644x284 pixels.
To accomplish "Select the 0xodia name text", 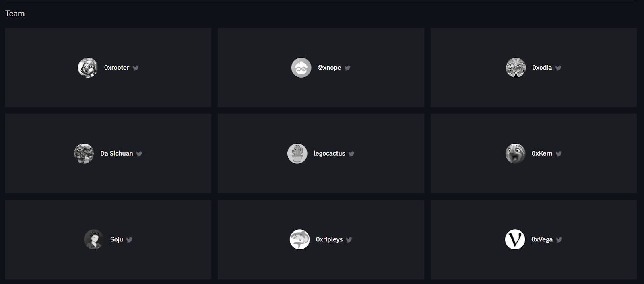I will [x=542, y=68].
